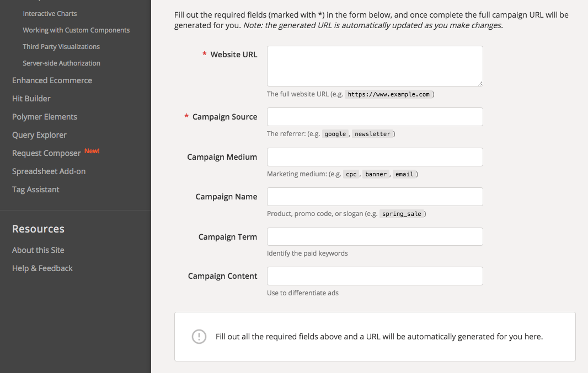This screenshot has width=588, height=373.
Task: Open the new Request Composer
Action: coord(46,153)
